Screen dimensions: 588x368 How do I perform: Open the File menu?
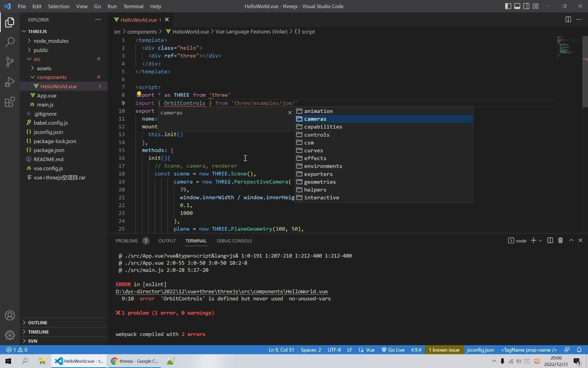coord(22,6)
